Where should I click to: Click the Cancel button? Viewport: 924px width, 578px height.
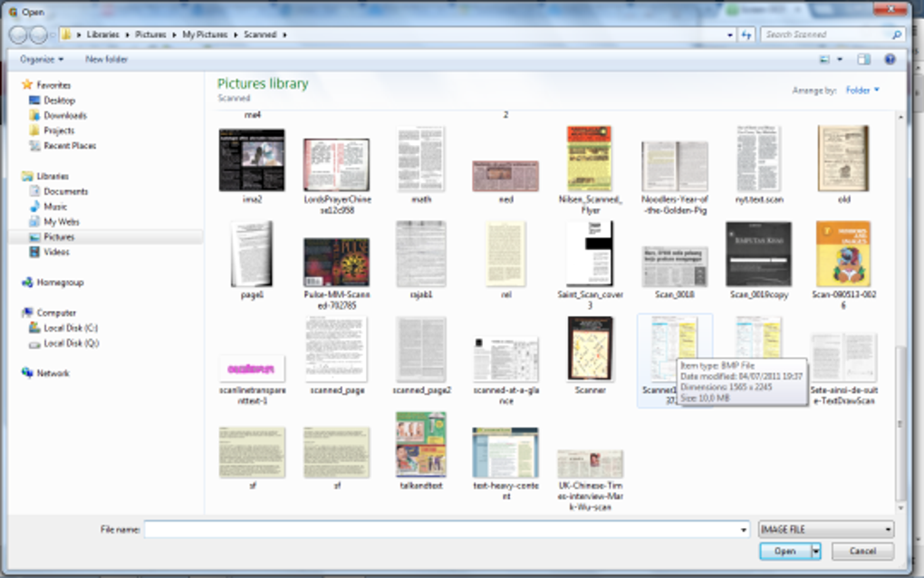[x=862, y=552]
